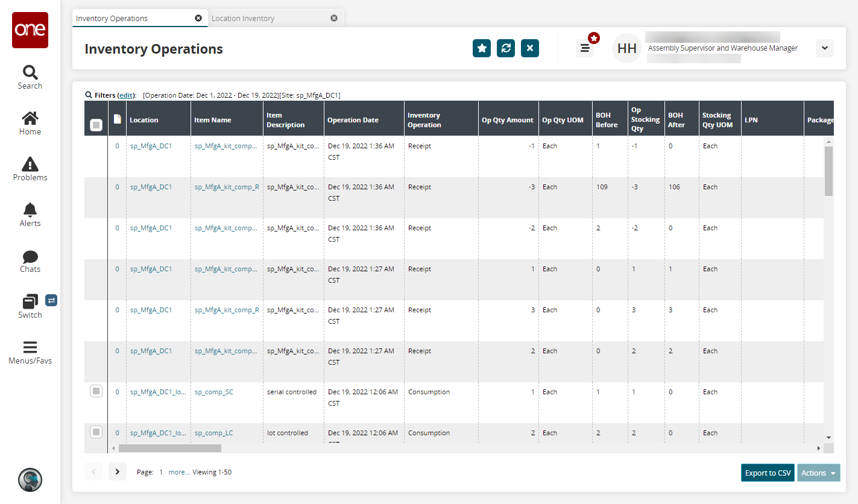Image resolution: width=858 pixels, height=504 pixels.
Task: Select the sp_comp_LC row checkbox
Action: tap(96, 432)
